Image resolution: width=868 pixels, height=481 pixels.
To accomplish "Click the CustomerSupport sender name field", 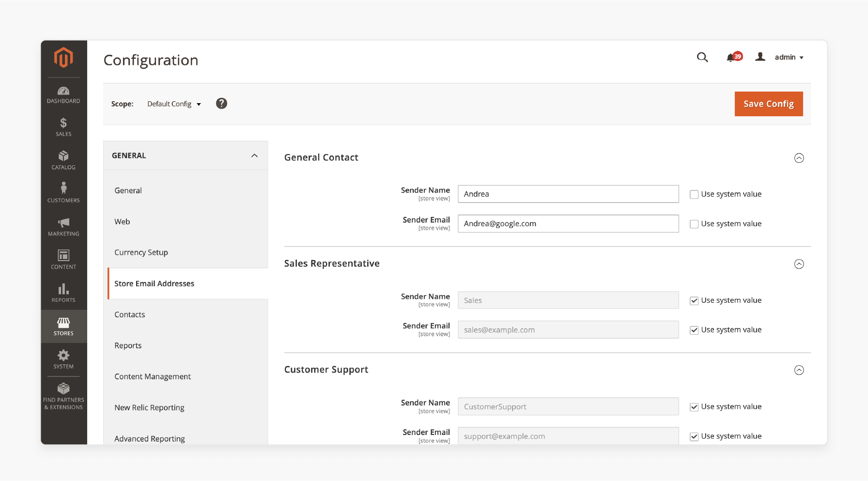I will [568, 406].
